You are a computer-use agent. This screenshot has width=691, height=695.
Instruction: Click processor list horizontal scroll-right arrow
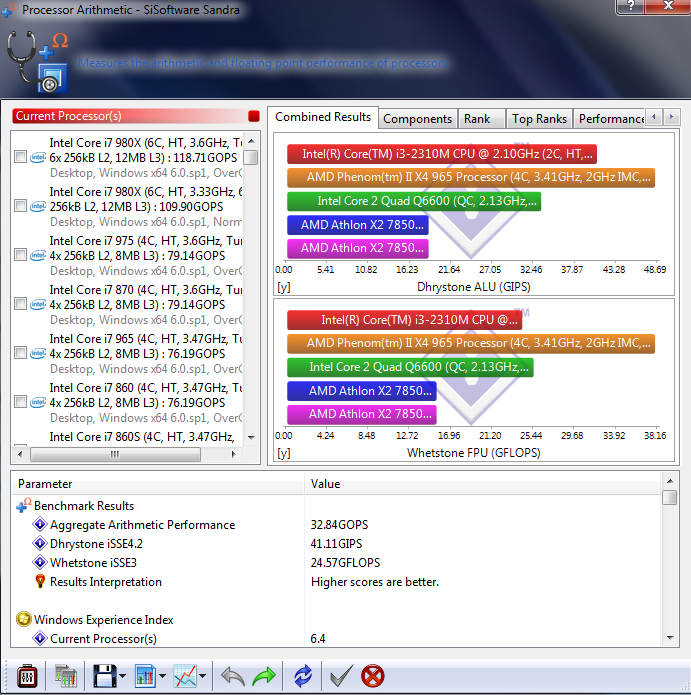(x=233, y=454)
